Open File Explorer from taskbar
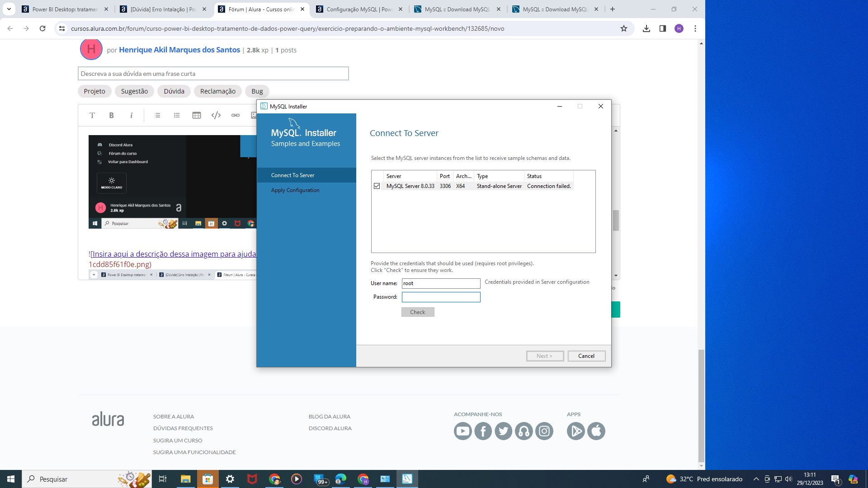868x488 pixels. pos(185,479)
